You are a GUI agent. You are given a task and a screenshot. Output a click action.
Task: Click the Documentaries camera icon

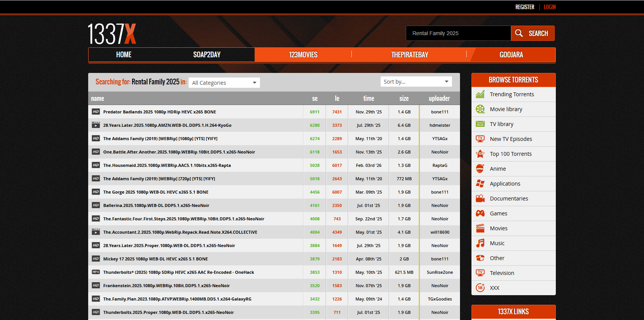(x=480, y=199)
